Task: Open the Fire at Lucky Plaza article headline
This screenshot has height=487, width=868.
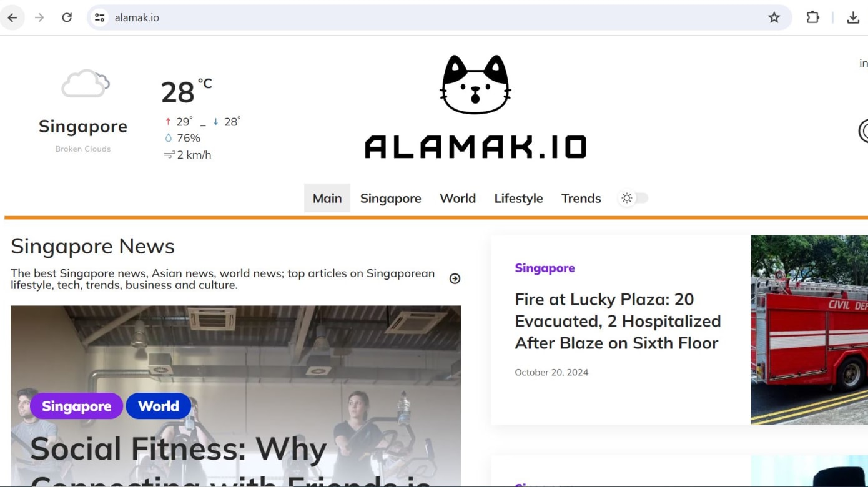Action: [x=618, y=321]
